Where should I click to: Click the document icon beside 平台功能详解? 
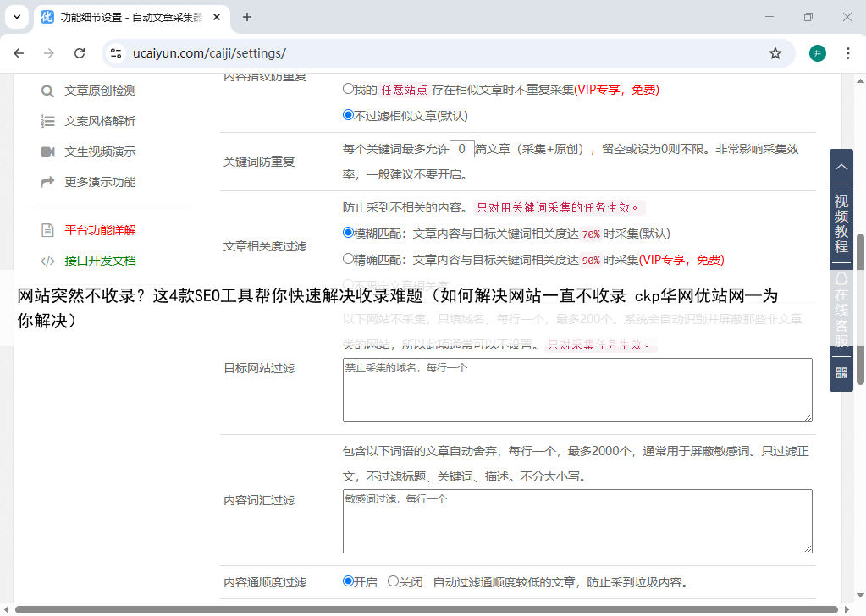point(47,230)
